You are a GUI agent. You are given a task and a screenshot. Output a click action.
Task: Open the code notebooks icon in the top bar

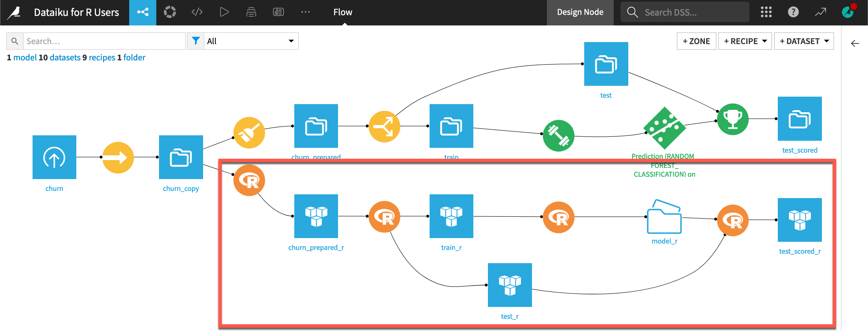tap(197, 12)
